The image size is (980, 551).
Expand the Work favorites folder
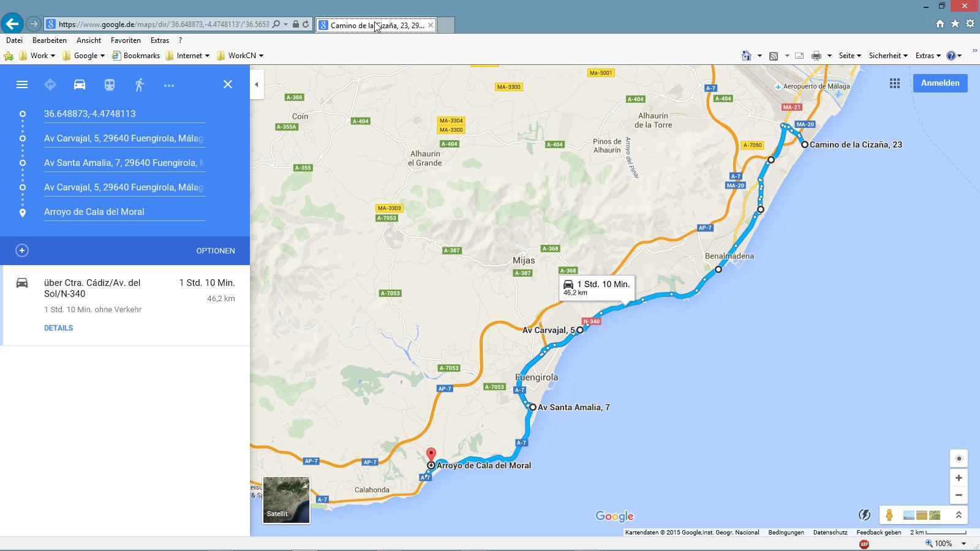pos(37,56)
